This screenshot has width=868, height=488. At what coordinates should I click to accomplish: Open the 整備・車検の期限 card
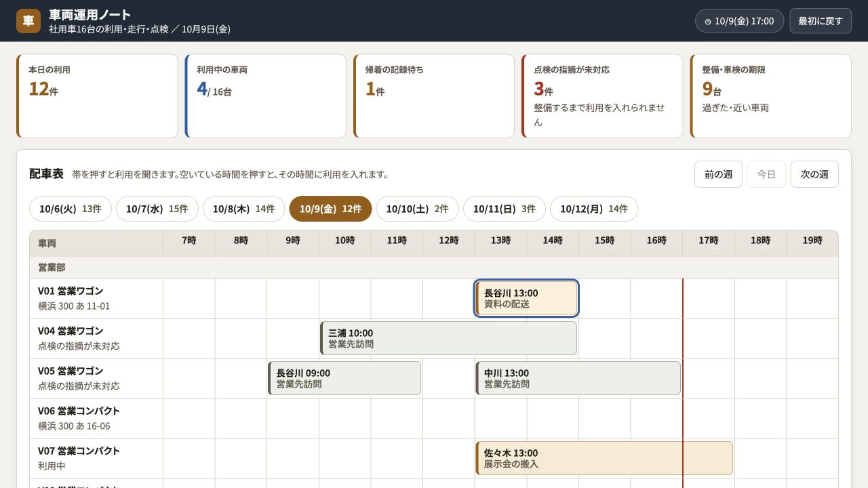pyautogui.click(x=770, y=96)
